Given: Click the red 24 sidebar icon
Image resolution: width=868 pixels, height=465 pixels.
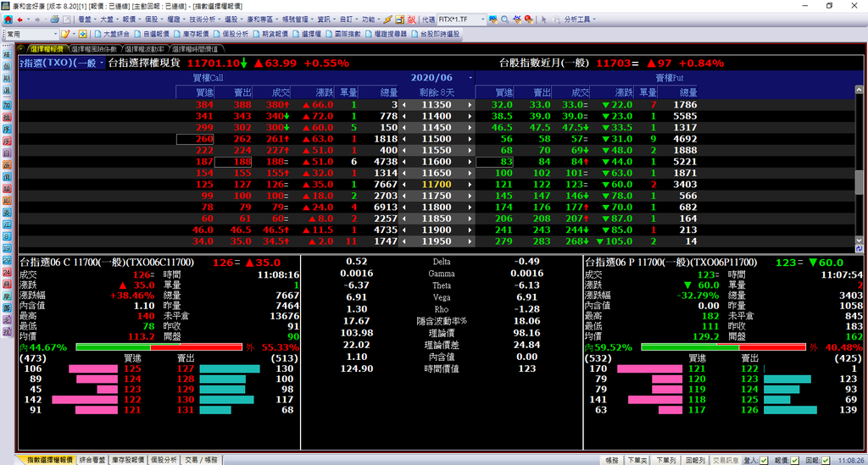Looking at the screenshot, I should coord(7,272).
